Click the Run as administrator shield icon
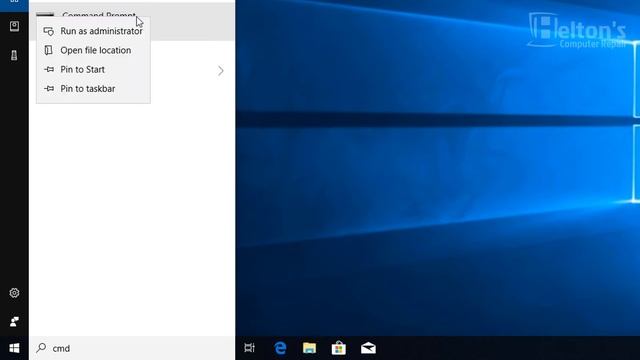 click(49, 31)
